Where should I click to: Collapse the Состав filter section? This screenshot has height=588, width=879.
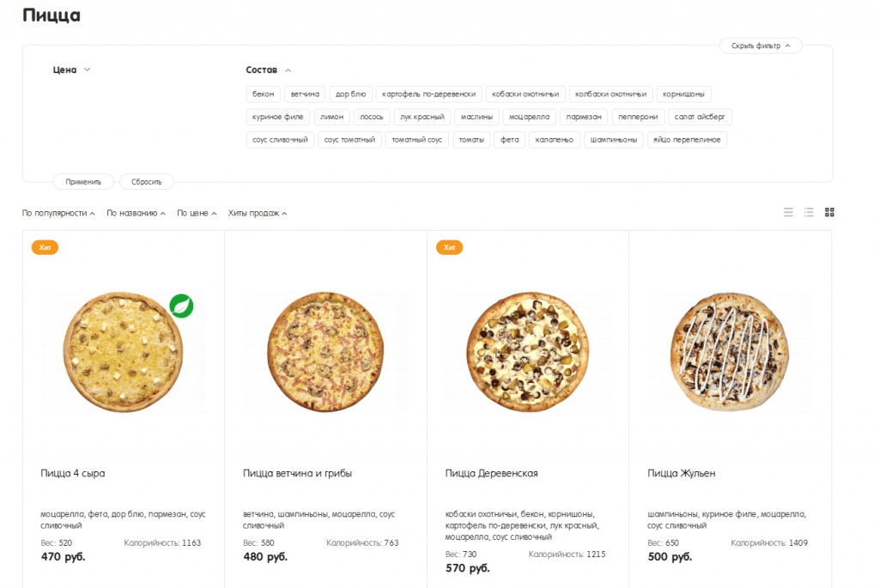pyautogui.click(x=269, y=70)
